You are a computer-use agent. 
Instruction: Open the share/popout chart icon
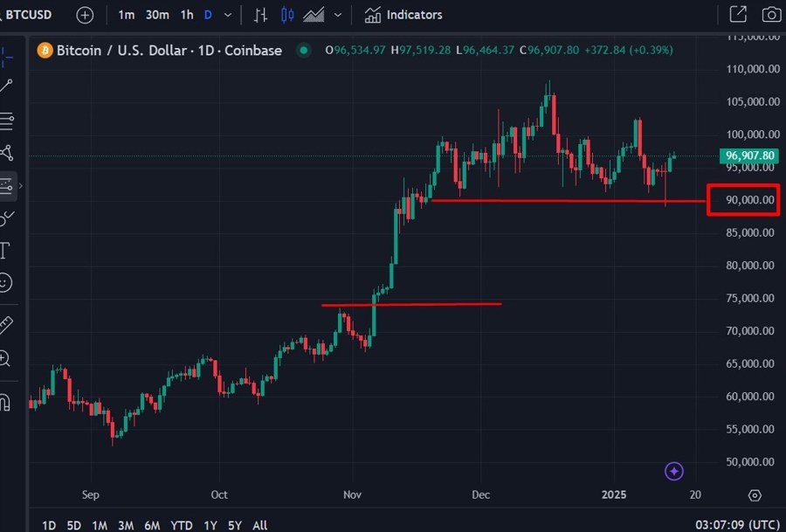click(x=738, y=15)
